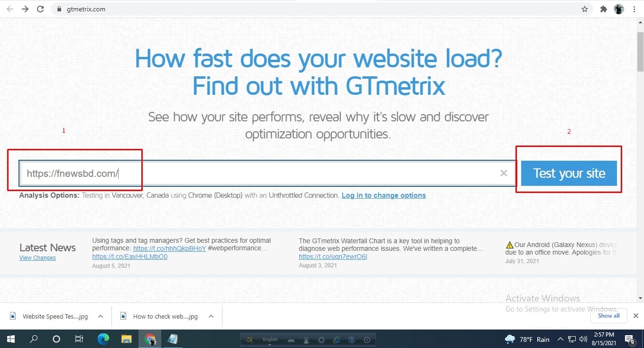
Task: Open Windows taskbar search
Action: (x=34, y=339)
